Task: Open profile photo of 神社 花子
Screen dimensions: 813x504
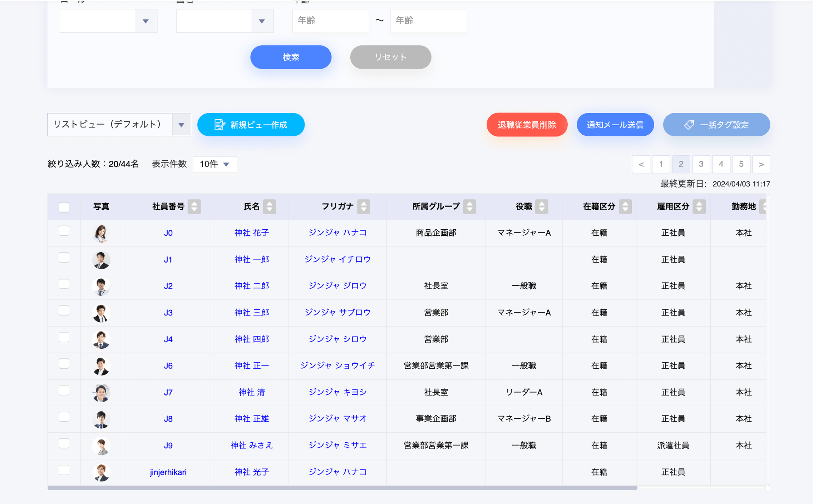Action: [x=101, y=233]
